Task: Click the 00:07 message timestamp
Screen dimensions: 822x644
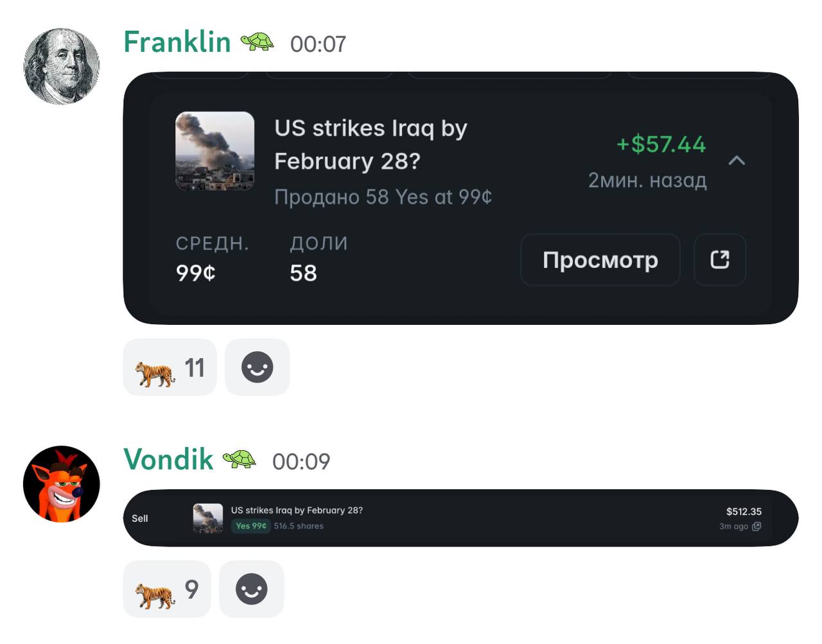Action: click(318, 44)
